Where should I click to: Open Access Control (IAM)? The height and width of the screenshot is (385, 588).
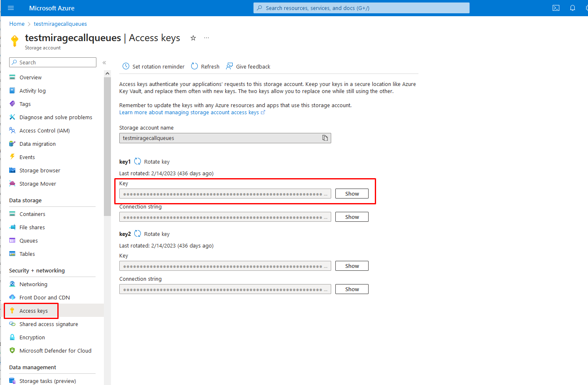[x=44, y=130]
